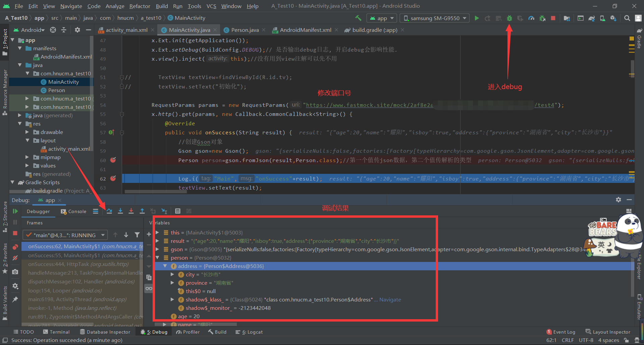644x345 pixels.
Task: Click the Force Step Into icon
Action: (131, 211)
